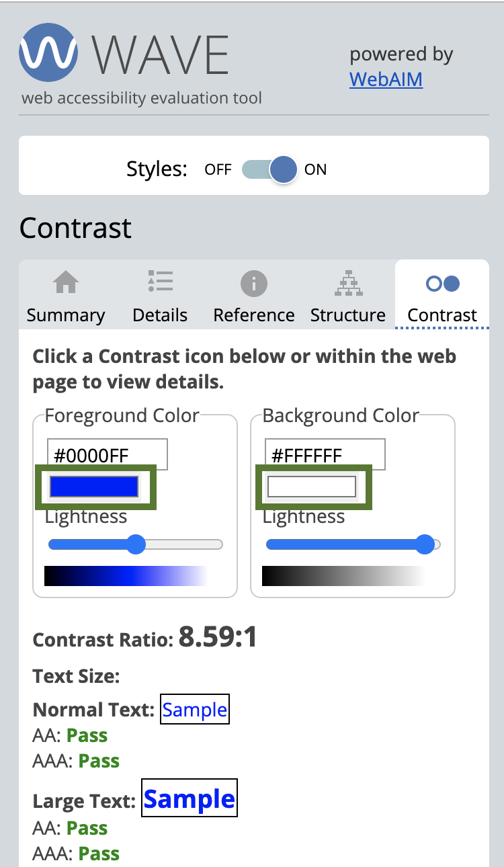This screenshot has height=867, width=504.
Task: Select the Details list icon
Action: coord(160,282)
